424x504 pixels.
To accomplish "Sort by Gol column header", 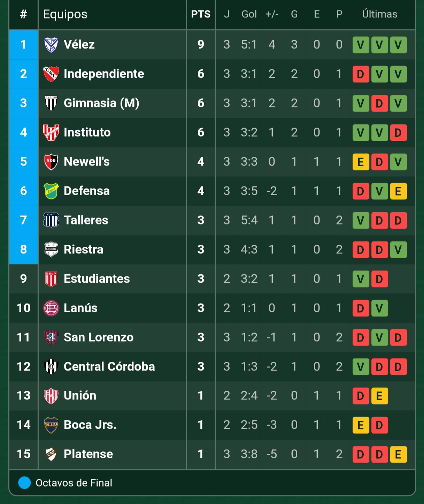I will click(249, 14).
